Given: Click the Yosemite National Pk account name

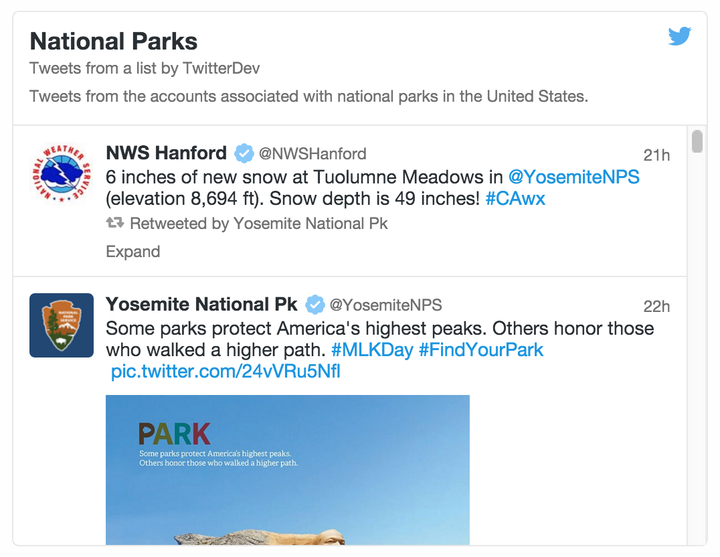Looking at the screenshot, I should click(201, 304).
